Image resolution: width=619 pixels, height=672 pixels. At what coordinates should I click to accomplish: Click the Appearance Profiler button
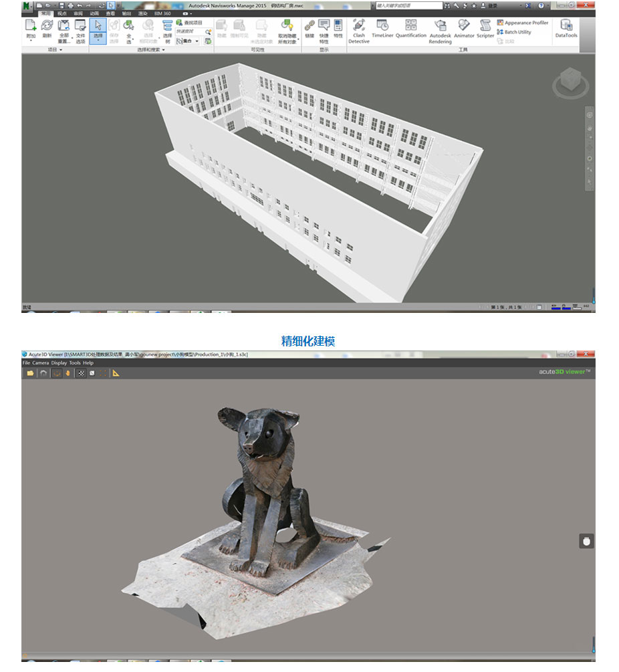tap(522, 23)
